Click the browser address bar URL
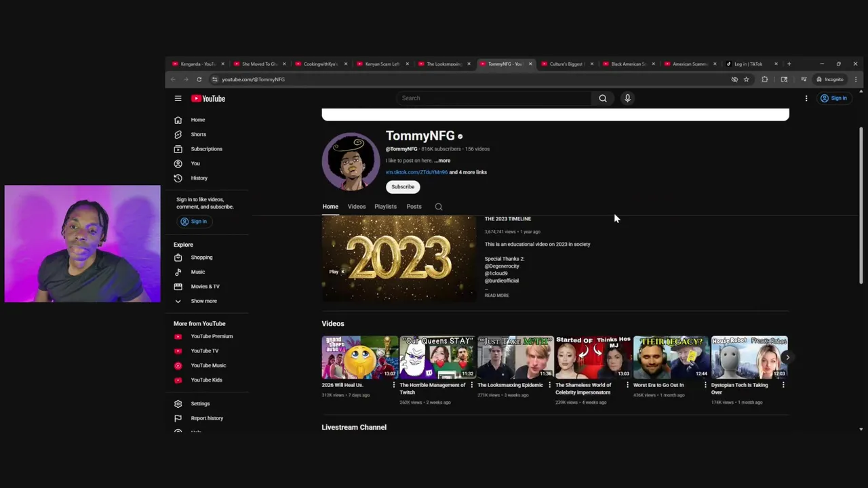The image size is (868, 488). pos(253,79)
